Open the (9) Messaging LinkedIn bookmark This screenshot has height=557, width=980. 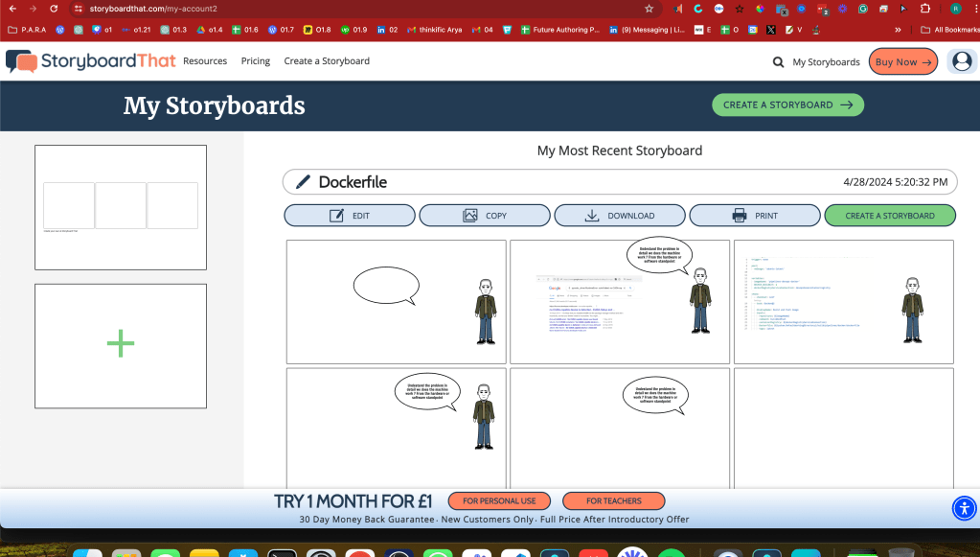click(x=647, y=30)
